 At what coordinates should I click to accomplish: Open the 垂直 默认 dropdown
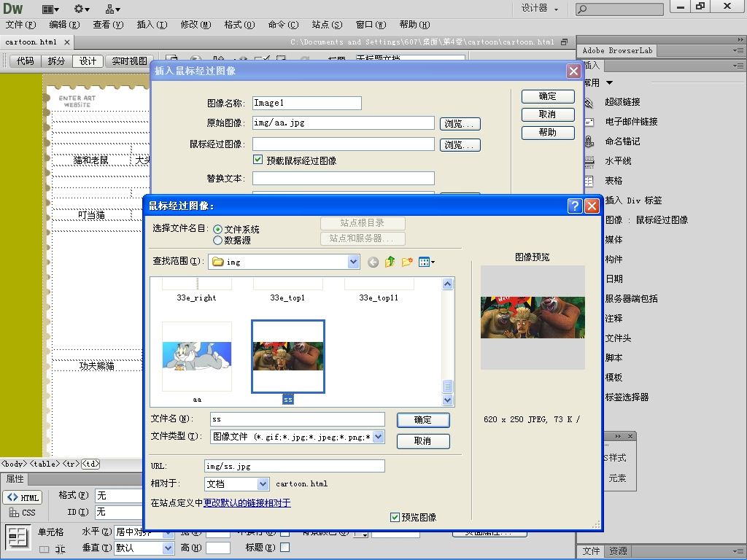point(168,548)
